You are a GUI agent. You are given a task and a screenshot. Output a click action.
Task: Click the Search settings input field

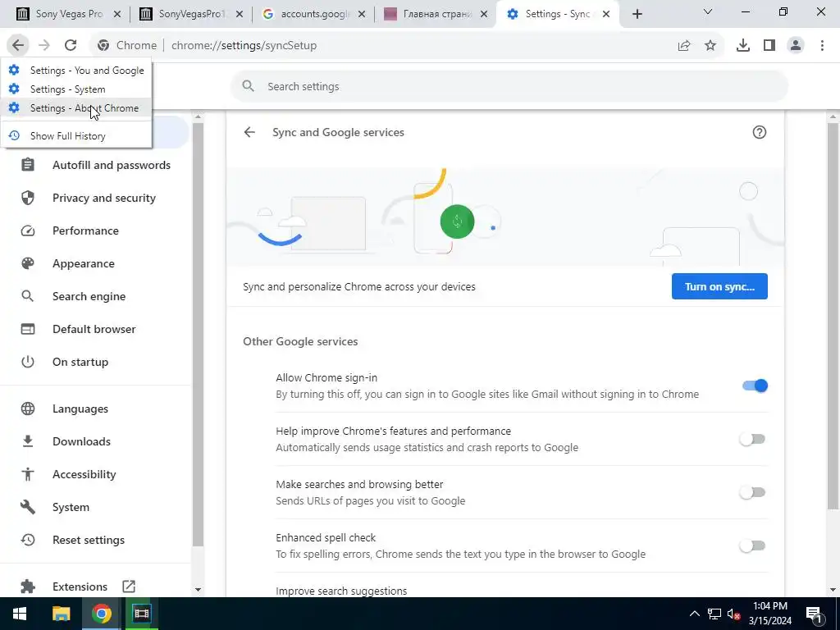click(x=509, y=86)
